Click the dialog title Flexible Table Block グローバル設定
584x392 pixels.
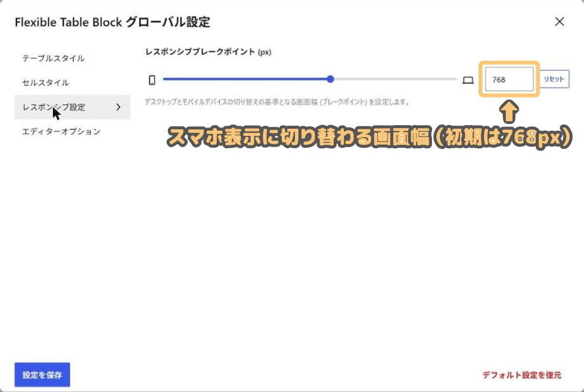[113, 22]
